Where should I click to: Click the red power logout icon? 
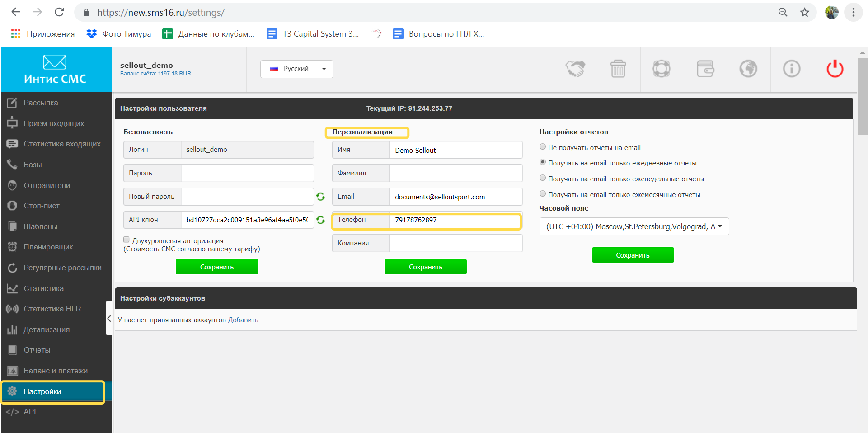coord(835,69)
